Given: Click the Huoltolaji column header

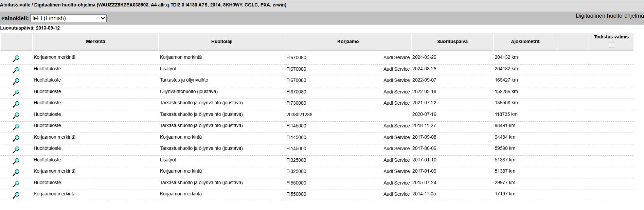Looking at the screenshot, I should click(222, 41).
